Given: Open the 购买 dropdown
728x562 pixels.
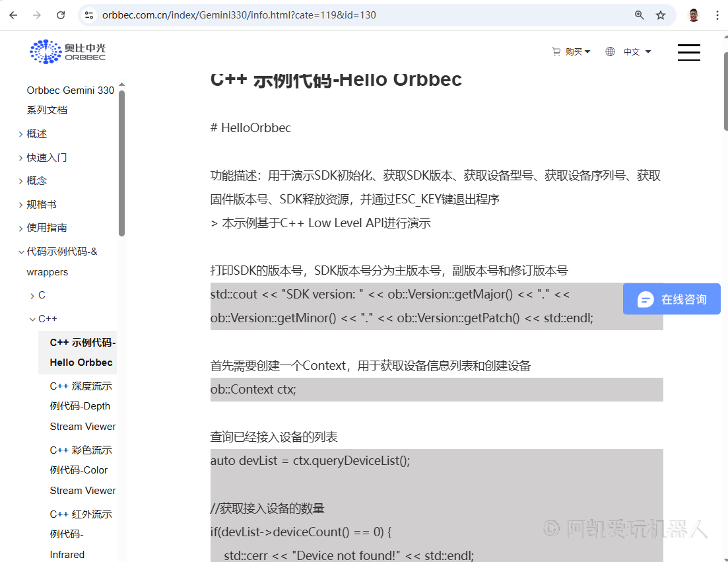Looking at the screenshot, I should click(578, 52).
